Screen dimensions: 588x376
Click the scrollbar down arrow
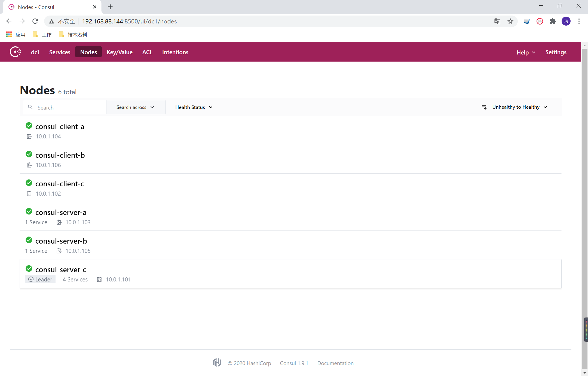click(x=584, y=372)
